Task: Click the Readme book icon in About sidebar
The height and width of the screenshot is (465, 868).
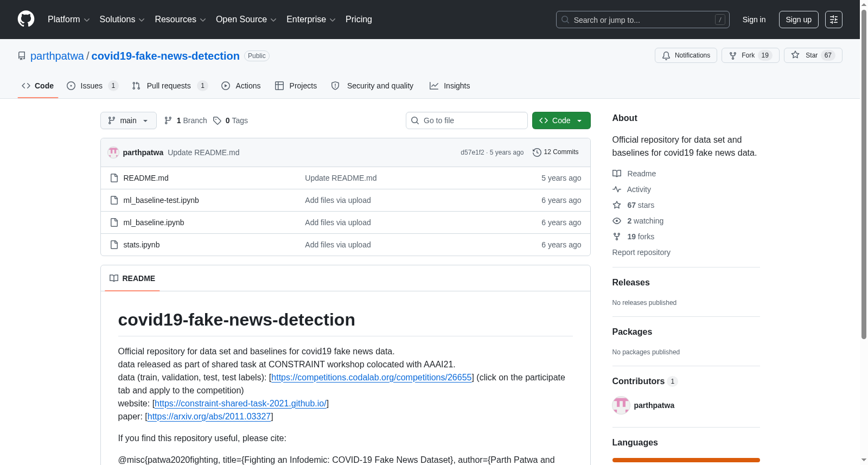Action: pyautogui.click(x=617, y=174)
